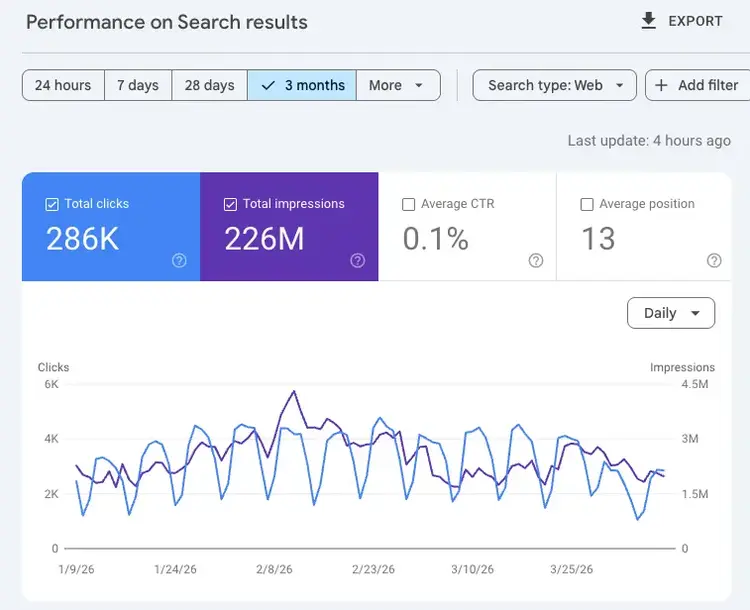This screenshot has height=610, width=750.
Task: Click the 2K clicks axis label
Action: point(51,494)
